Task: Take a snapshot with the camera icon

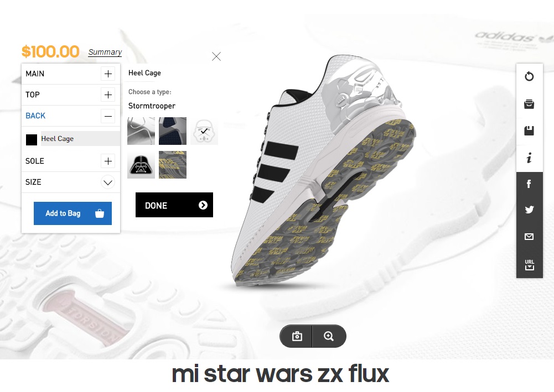Action: pyautogui.click(x=297, y=336)
